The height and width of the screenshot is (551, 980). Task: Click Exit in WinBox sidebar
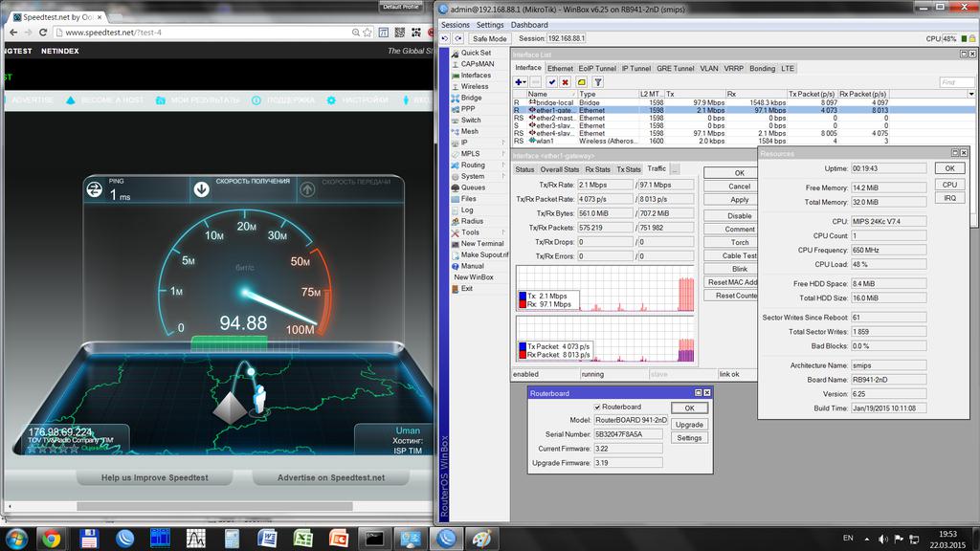466,289
